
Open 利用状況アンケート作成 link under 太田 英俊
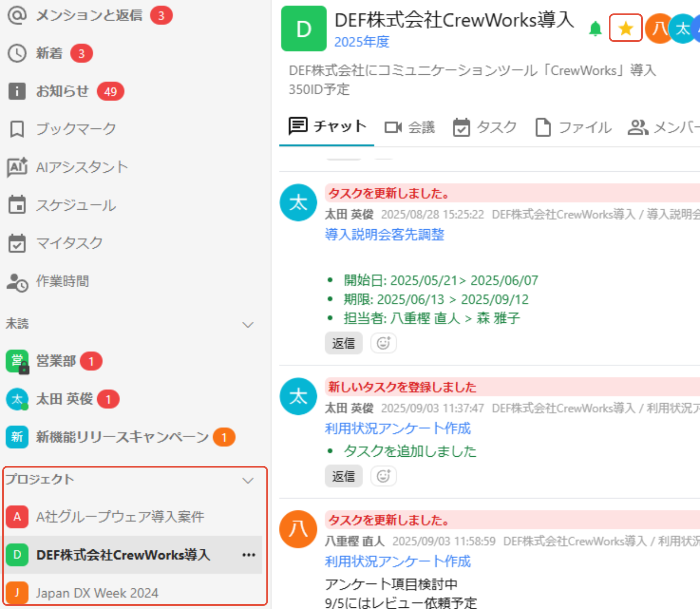click(x=398, y=428)
